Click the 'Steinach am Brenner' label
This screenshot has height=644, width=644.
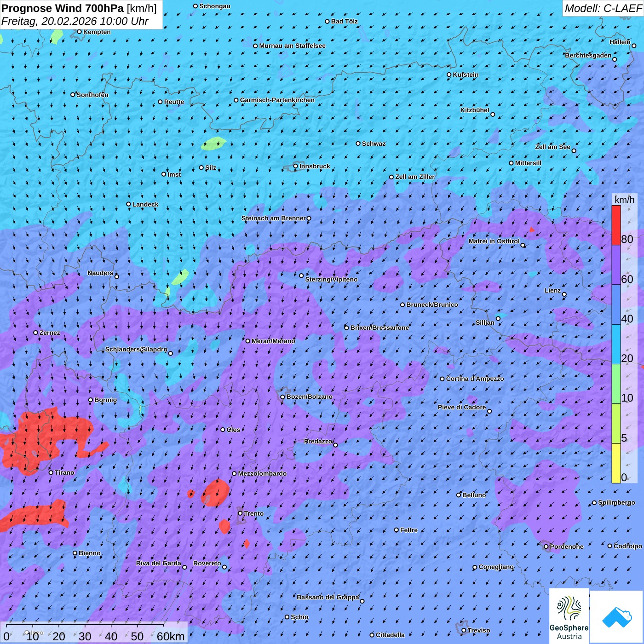[274, 218]
